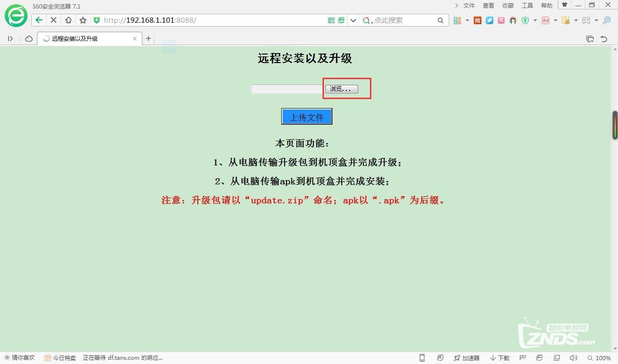The height and width of the screenshot is (364, 618).
Task: Open the 收藏 menu
Action: (508, 6)
